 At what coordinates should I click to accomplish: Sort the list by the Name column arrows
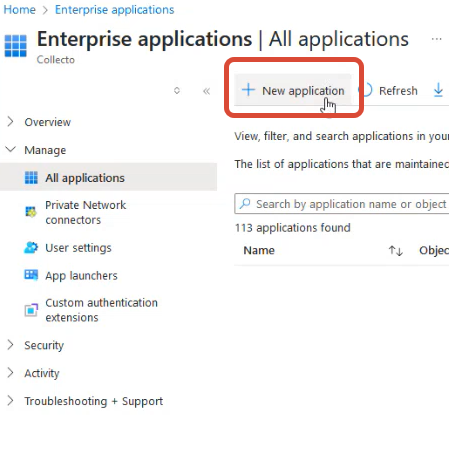[396, 251]
